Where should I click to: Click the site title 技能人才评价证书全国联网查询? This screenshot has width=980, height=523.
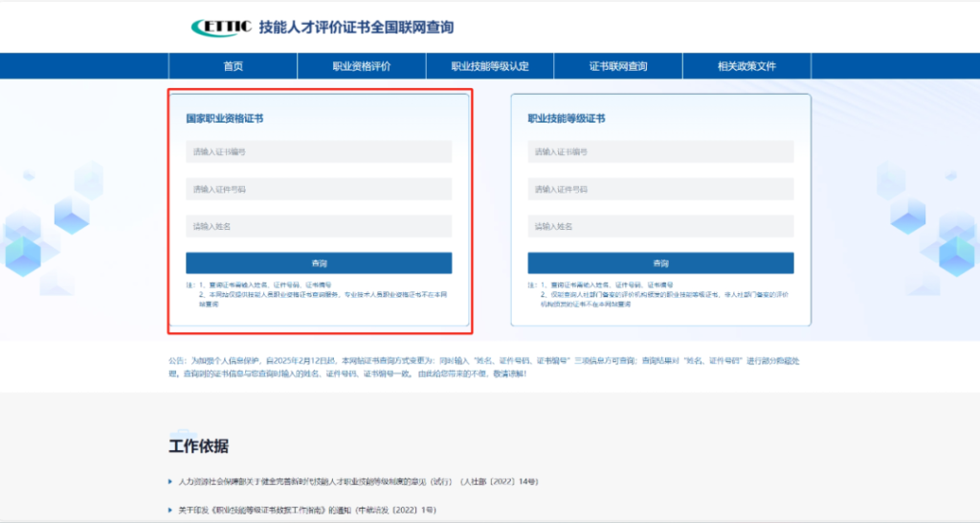(356, 28)
